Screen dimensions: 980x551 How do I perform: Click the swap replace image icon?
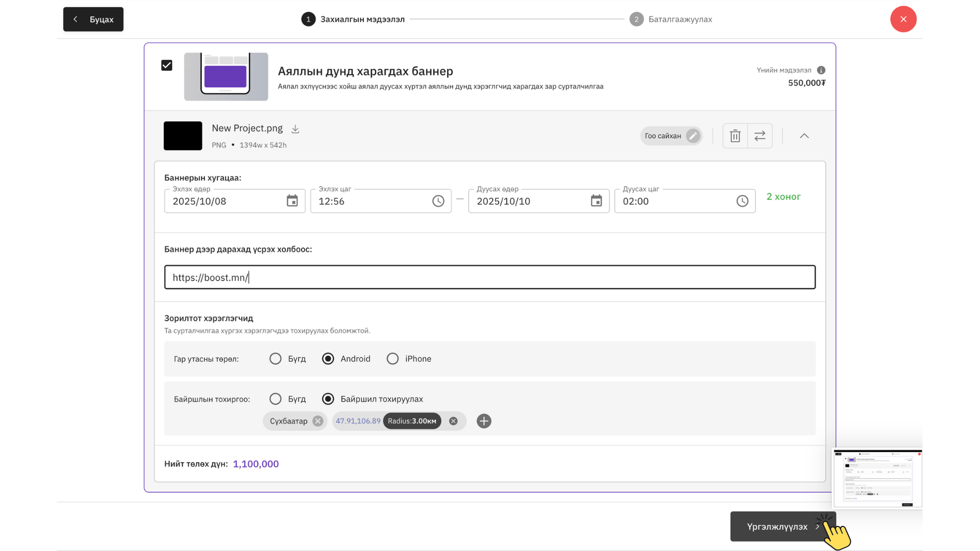[759, 136]
